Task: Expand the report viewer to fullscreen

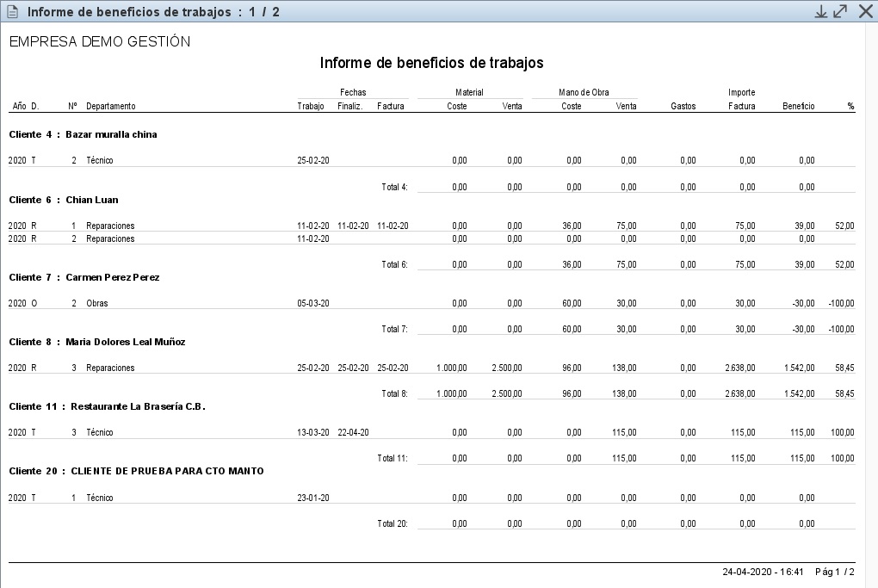Action: point(841,11)
